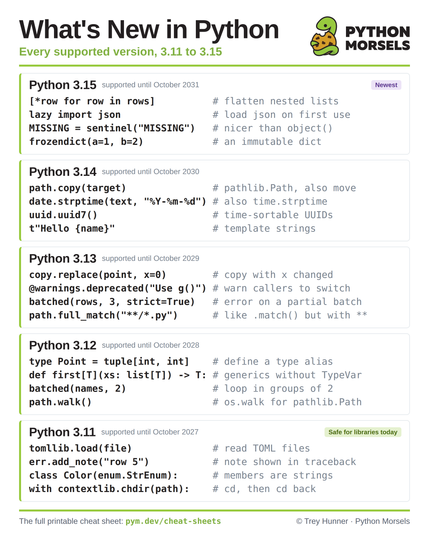Click the frozendict(a=1, b=2) code line
The height and width of the screenshot is (536, 429).
[x=86, y=142]
